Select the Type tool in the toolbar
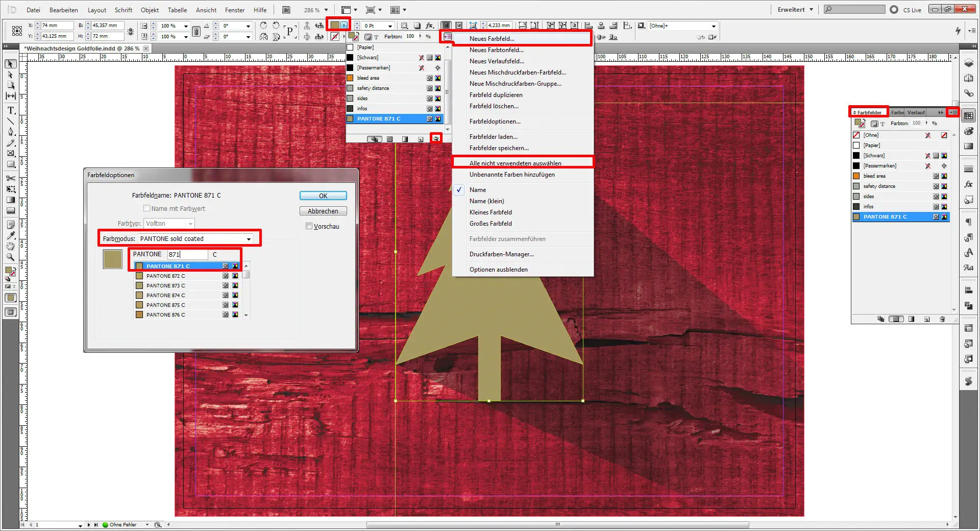The image size is (980, 531). [10, 110]
